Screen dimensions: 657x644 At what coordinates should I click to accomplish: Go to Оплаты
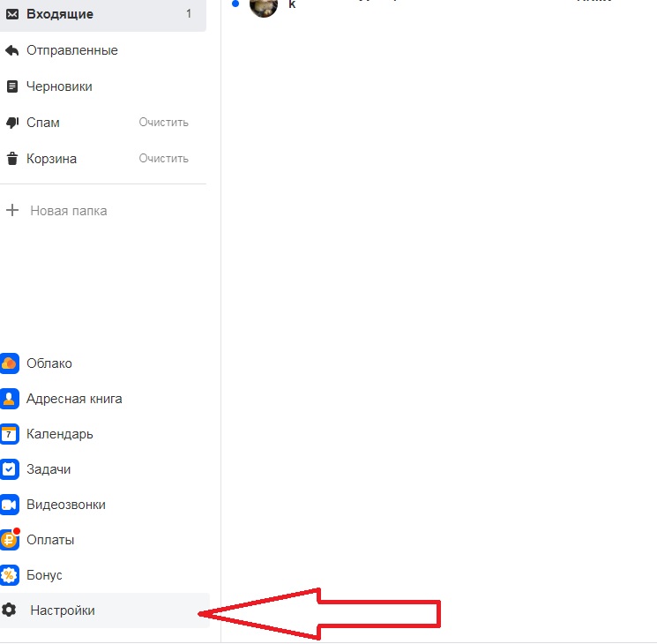pyautogui.click(x=50, y=540)
